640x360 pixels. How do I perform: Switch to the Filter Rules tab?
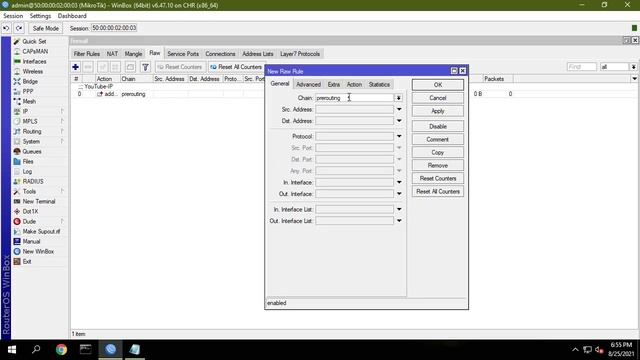point(87,54)
